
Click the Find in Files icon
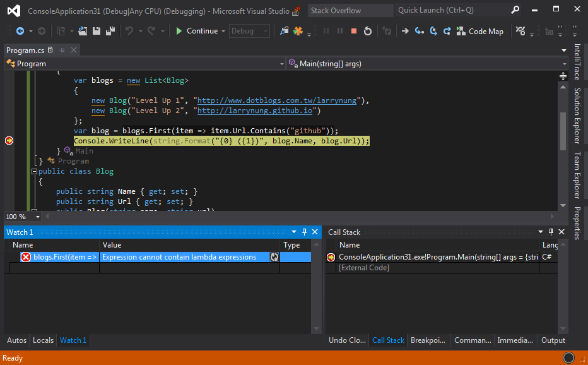pos(285,31)
